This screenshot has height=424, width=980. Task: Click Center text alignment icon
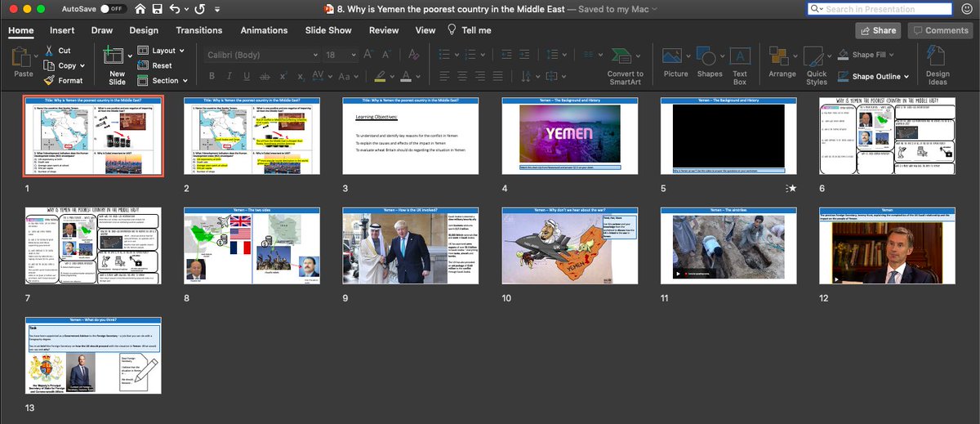coord(462,76)
